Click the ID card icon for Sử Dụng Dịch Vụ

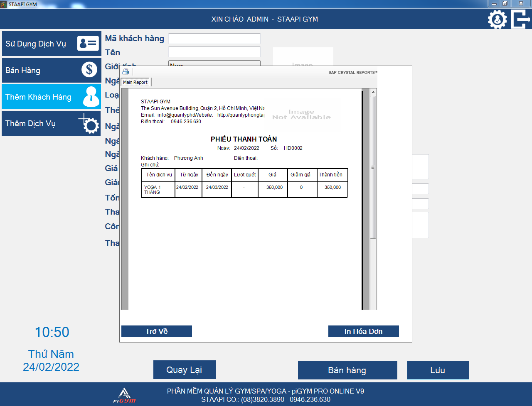pos(88,43)
